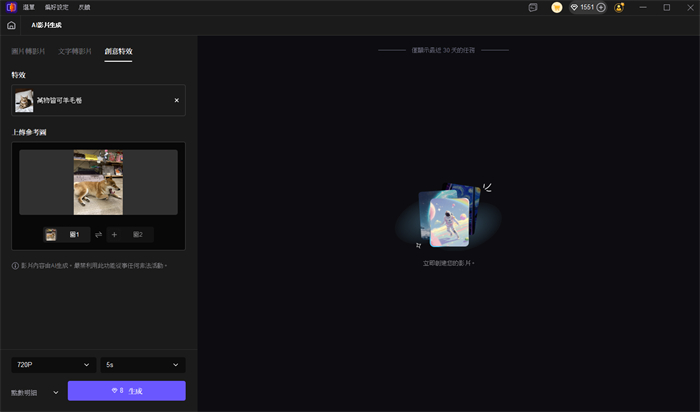The width and height of the screenshot is (700, 412).
Task: Select the 創意特效 tab
Action: tap(118, 51)
